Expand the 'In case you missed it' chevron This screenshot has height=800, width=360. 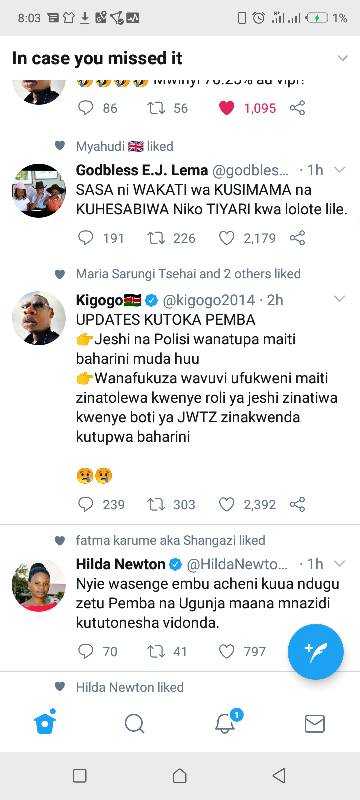pos(342,58)
